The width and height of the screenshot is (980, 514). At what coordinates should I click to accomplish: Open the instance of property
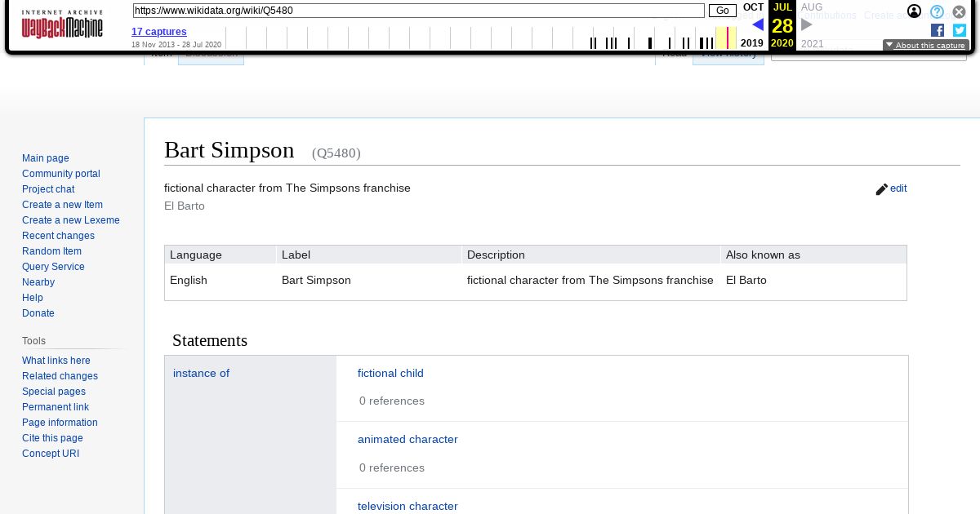coord(201,373)
